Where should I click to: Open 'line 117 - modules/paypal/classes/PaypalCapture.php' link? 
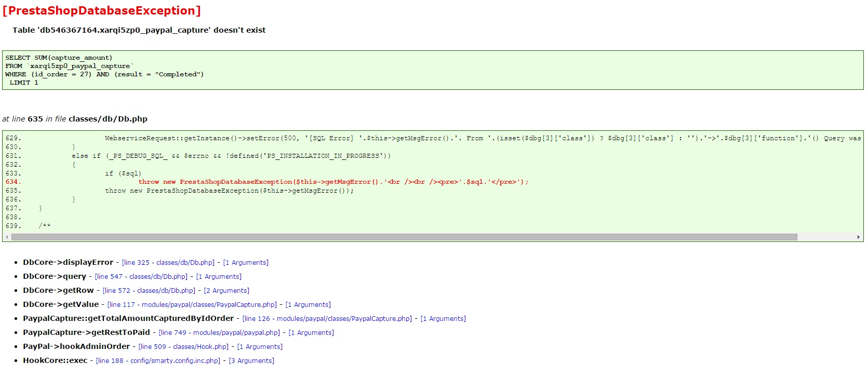click(x=192, y=305)
